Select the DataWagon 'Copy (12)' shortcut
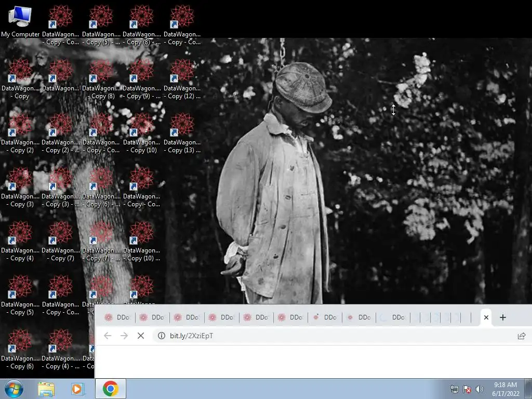Image resolution: width=532 pixels, height=399 pixels. click(182, 79)
